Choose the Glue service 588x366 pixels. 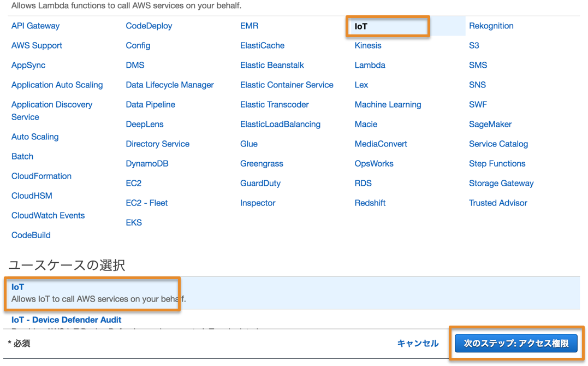click(x=248, y=144)
